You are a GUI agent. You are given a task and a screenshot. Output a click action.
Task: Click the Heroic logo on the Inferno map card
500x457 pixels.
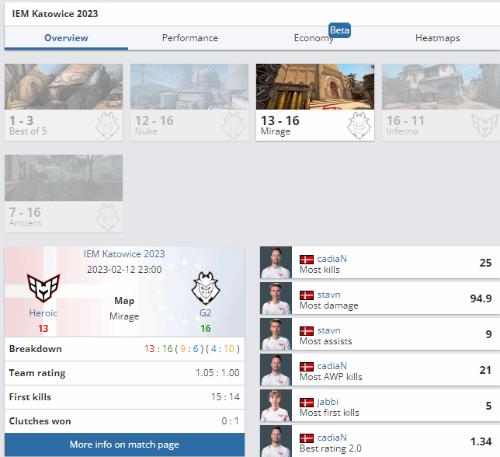coord(485,125)
